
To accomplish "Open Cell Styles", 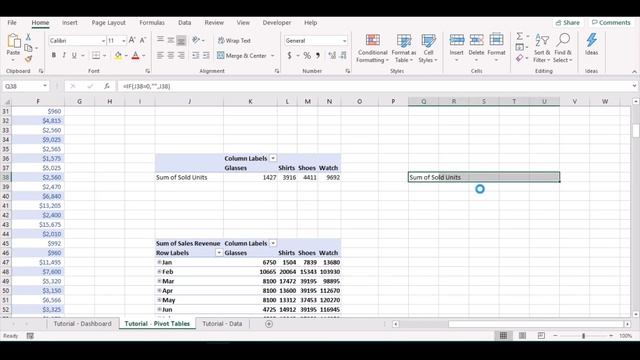I will [x=428, y=48].
